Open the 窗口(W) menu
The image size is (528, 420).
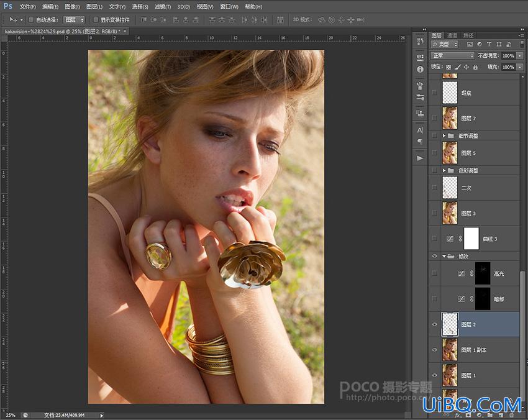(229, 7)
